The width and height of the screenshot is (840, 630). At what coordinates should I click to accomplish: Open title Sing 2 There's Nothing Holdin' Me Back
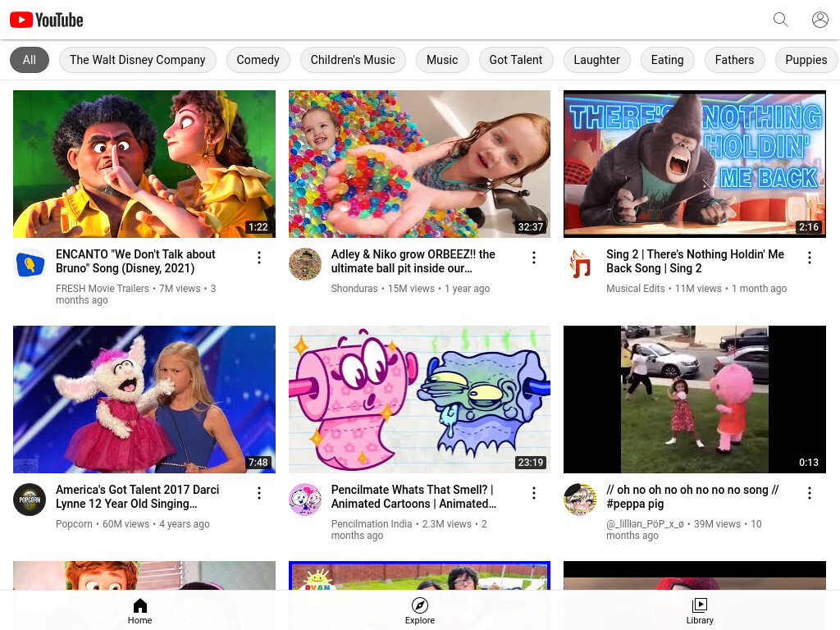696,262
